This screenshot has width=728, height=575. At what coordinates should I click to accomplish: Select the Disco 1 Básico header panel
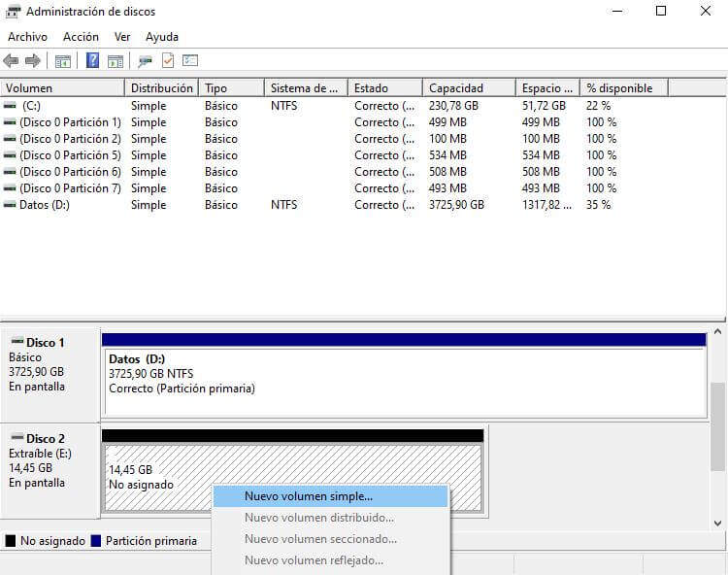click(50, 374)
